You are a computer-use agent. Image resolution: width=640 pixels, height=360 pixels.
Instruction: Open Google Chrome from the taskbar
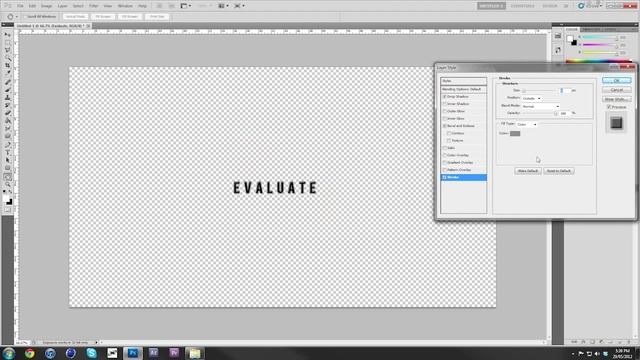(x=30, y=353)
